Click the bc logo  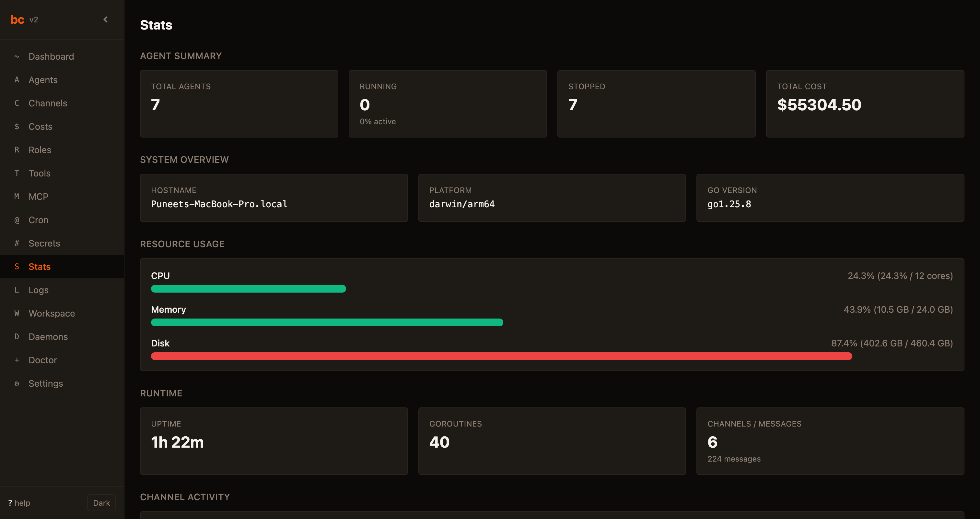[17, 19]
